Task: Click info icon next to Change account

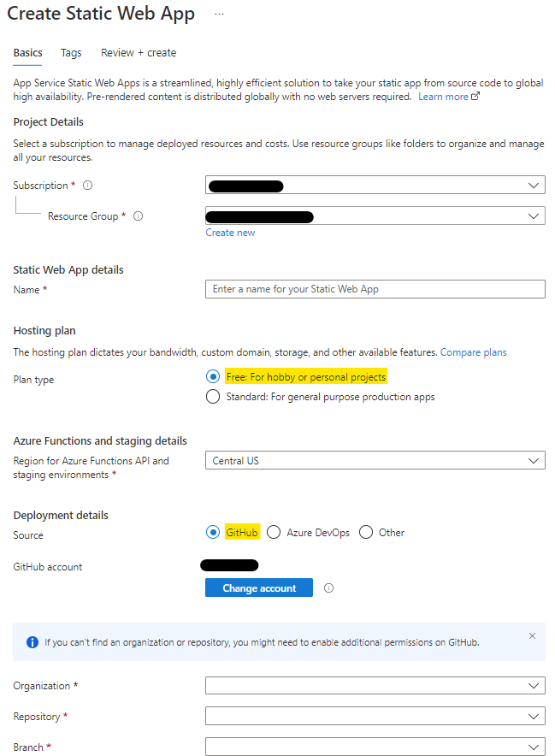Action: (x=328, y=588)
